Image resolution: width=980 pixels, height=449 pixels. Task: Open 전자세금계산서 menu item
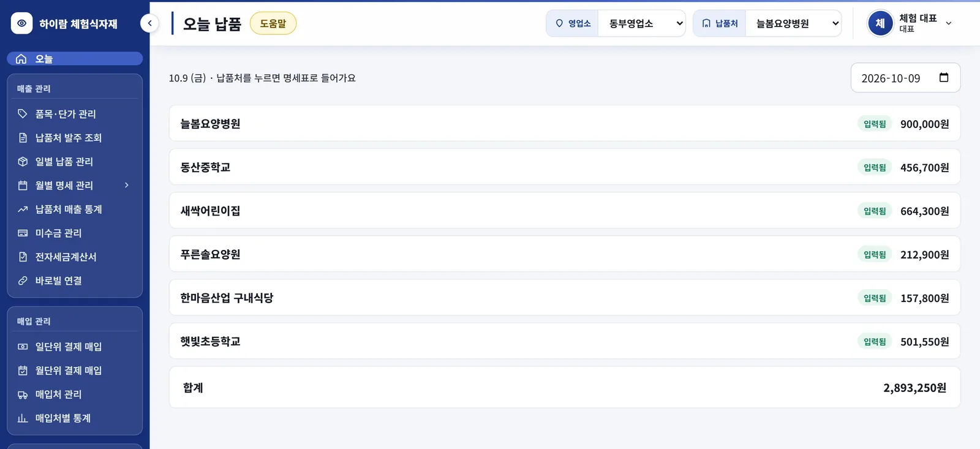point(75,257)
